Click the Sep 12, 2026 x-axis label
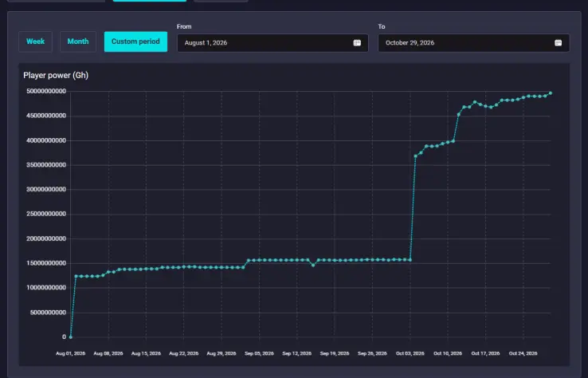Image resolution: width=588 pixels, height=378 pixels. [x=296, y=353]
